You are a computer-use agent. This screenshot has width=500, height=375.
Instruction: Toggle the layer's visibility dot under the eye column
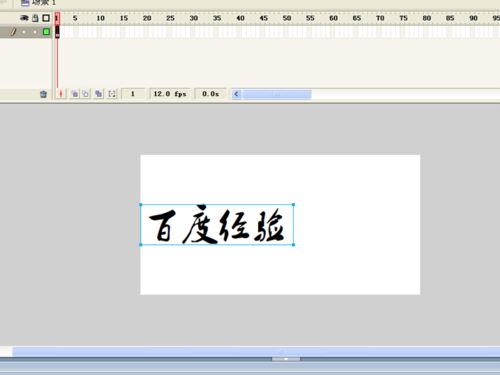[x=24, y=32]
